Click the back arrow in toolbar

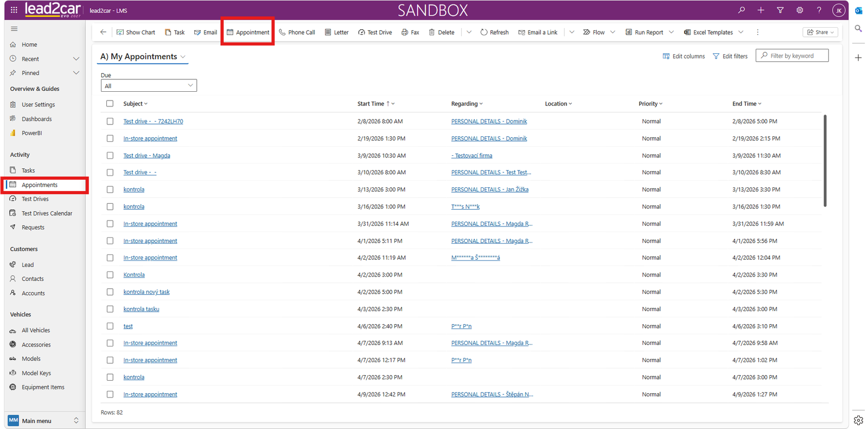click(103, 32)
